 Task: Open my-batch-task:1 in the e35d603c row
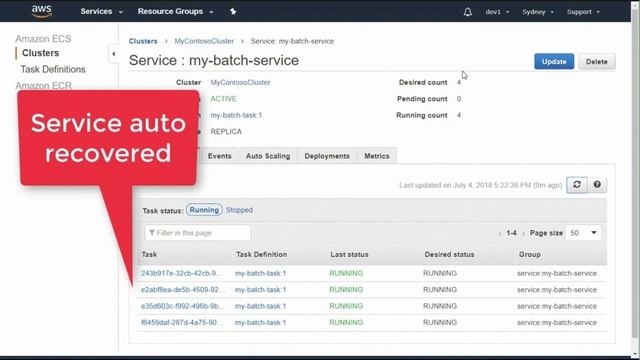[x=260, y=306]
